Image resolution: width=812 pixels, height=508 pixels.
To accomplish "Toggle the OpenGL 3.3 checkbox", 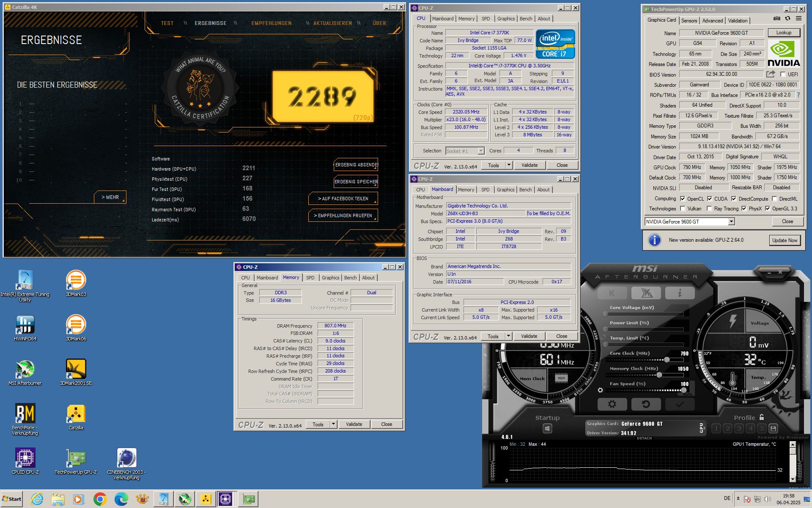I will pos(768,209).
